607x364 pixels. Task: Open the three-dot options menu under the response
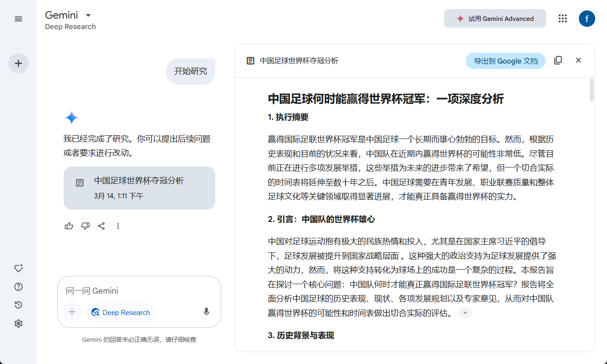click(x=118, y=226)
